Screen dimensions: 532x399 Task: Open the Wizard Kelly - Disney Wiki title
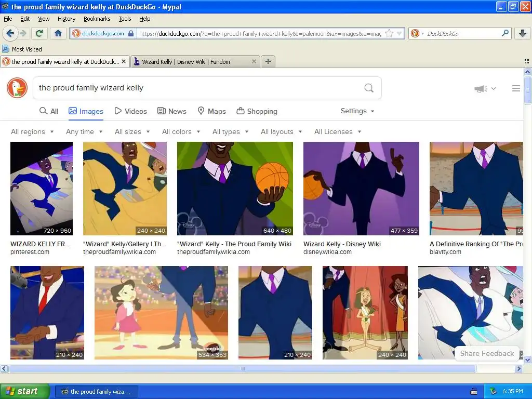pyautogui.click(x=342, y=244)
